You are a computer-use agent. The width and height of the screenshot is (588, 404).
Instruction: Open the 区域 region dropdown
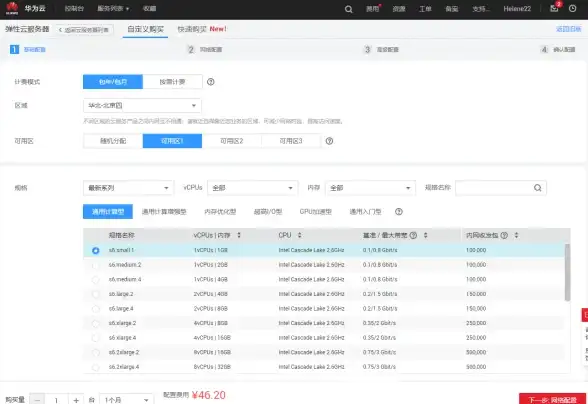click(x=142, y=106)
